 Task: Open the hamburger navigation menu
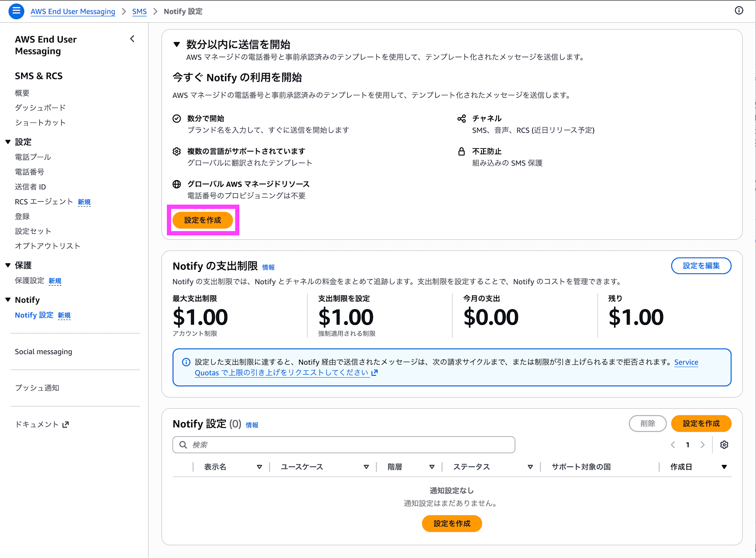[16, 11]
